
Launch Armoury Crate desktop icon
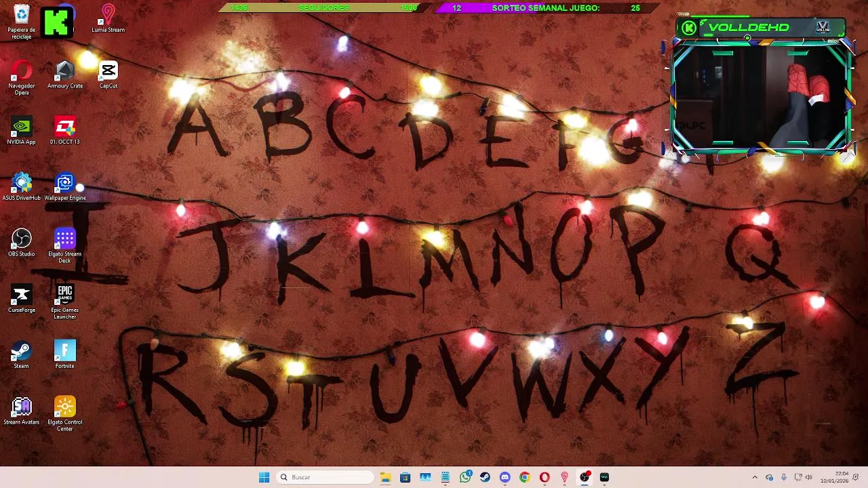point(65,75)
